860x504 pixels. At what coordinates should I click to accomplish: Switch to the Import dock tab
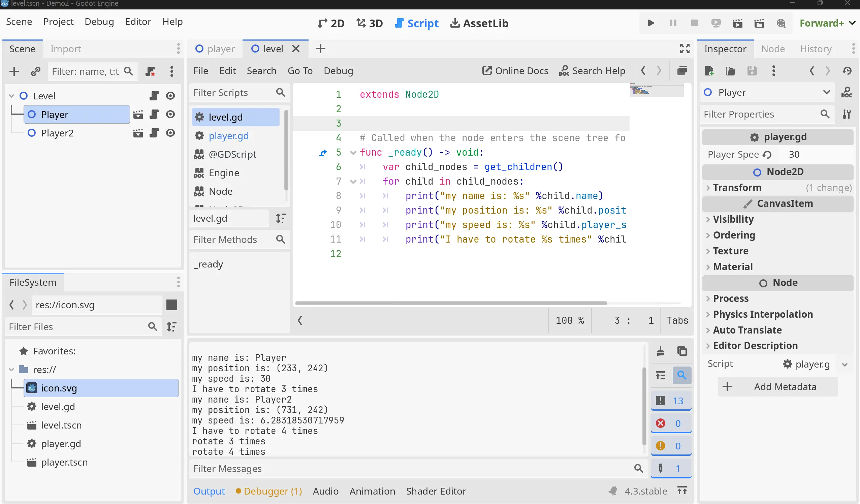pos(66,49)
